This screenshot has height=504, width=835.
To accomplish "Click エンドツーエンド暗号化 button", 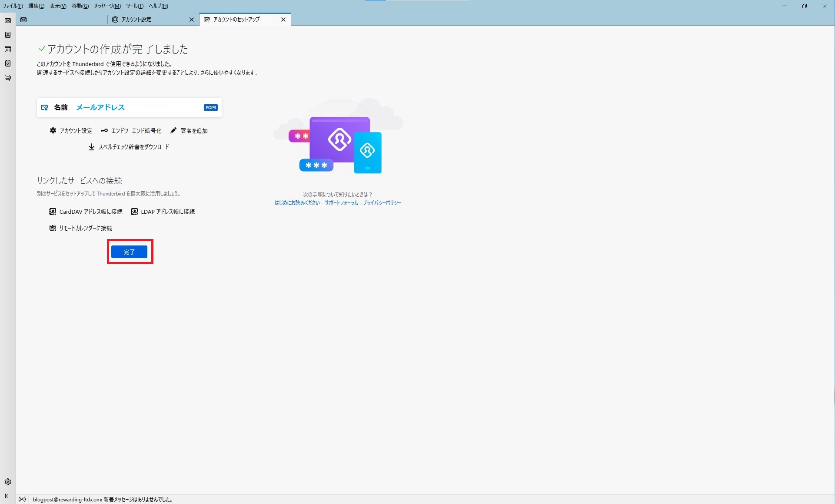I will pyautogui.click(x=131, y=131).
